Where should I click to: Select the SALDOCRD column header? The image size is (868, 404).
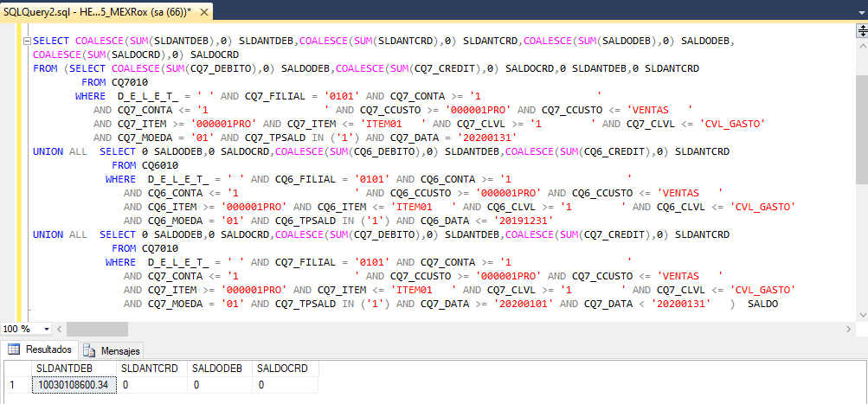coord(285,369)
